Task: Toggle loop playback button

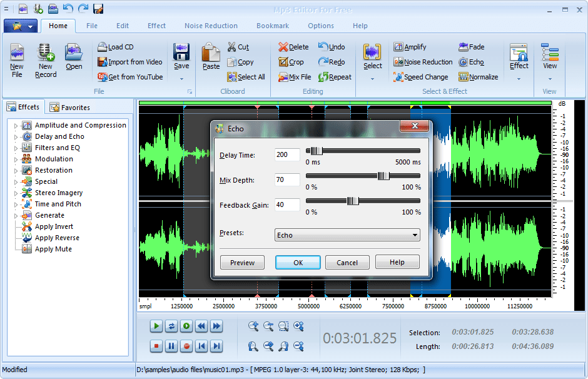Action: 171,326
